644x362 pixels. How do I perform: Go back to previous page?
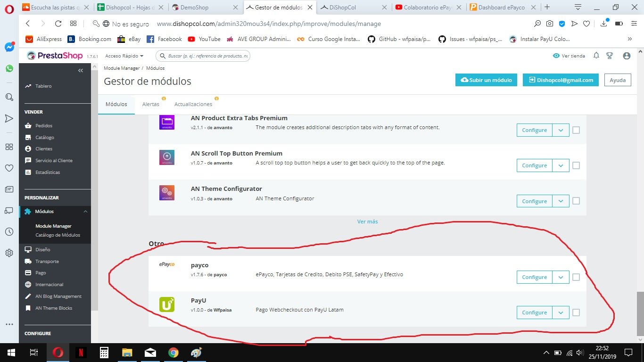(x=28, y=24)
